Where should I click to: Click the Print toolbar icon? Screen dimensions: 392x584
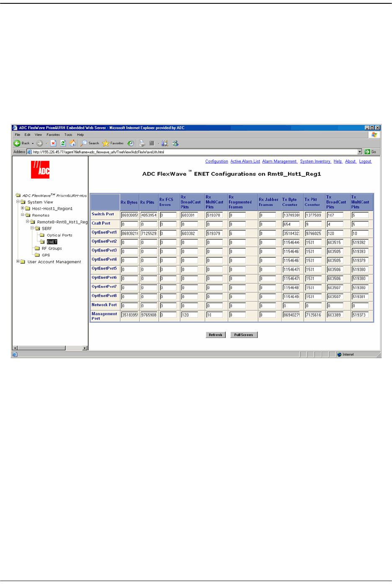coord(142,143)
